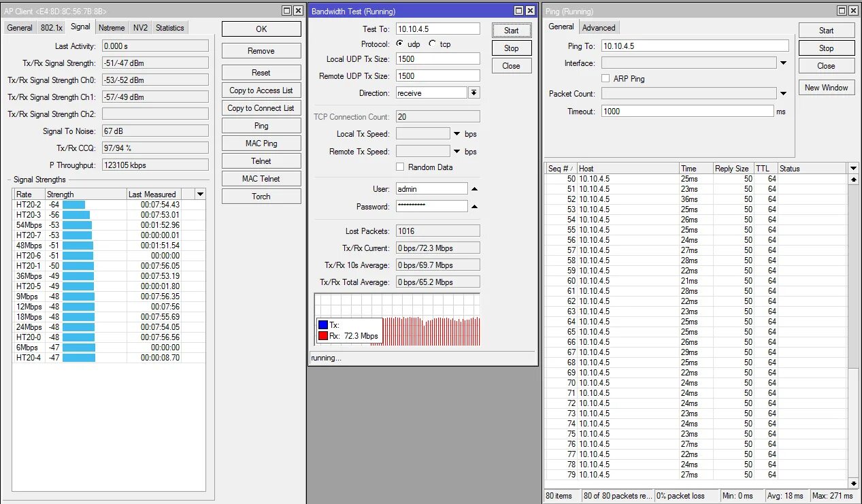Click the Test To address field
The height and width of the screenshot is (504, 862).
click(438, 29)
